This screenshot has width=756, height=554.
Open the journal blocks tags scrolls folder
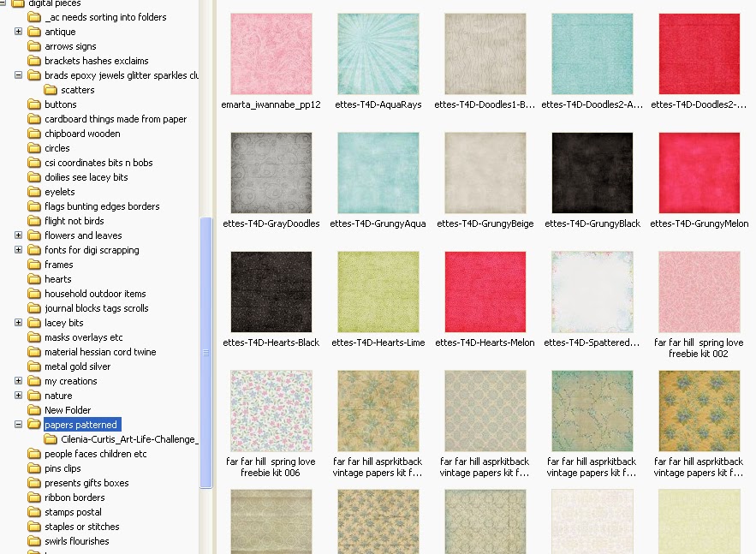[x=97, y=308]
